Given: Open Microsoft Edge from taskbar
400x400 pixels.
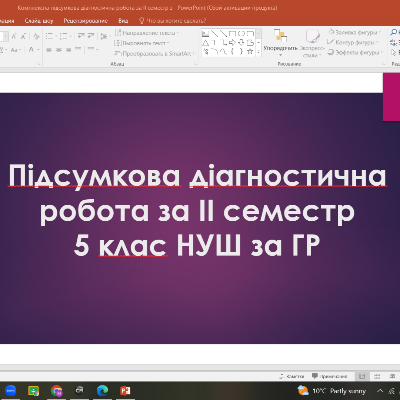Looking at the screenshot, I should (x=102, y=390).
